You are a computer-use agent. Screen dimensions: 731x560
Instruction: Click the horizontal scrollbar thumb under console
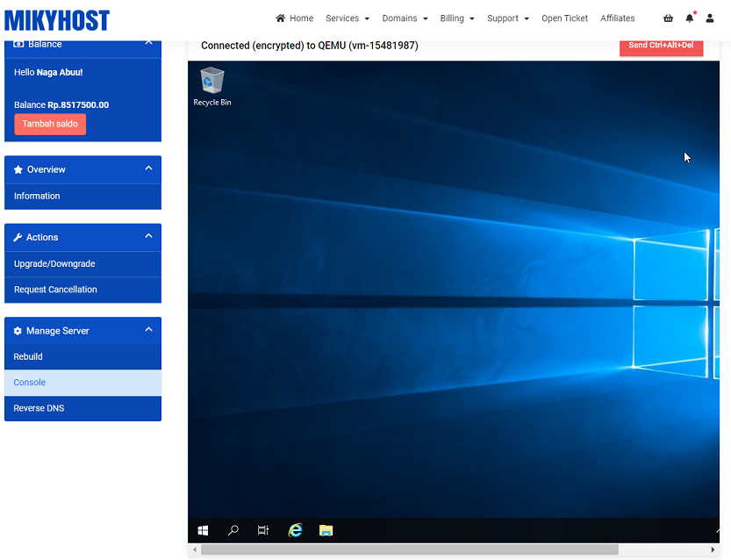(x=410, y=549)
